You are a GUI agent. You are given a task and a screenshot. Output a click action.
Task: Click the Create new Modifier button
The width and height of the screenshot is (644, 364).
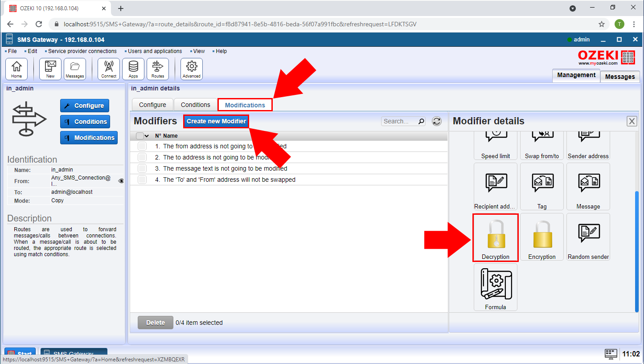(216, 121)
